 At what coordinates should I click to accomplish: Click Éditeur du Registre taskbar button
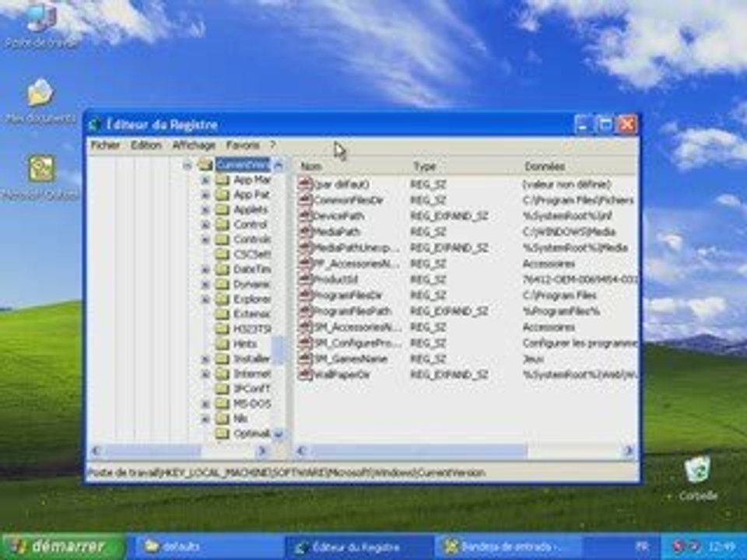pyautogui.click(x=358, y=546)
